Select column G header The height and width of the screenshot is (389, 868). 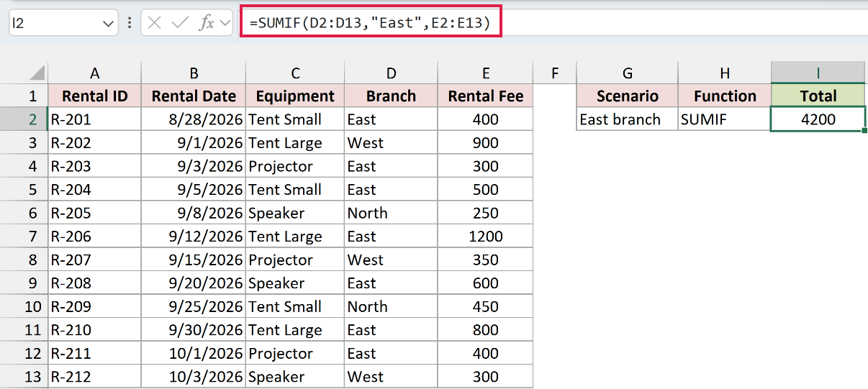tap(628, 73)
